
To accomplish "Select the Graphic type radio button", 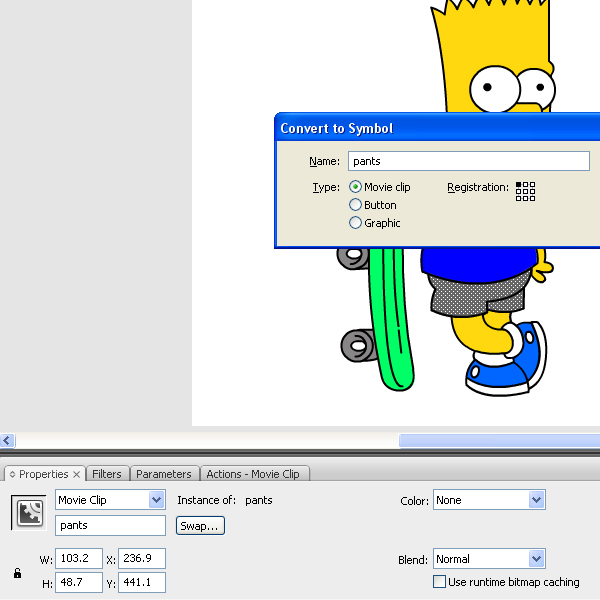I will [x=355, y=223].
